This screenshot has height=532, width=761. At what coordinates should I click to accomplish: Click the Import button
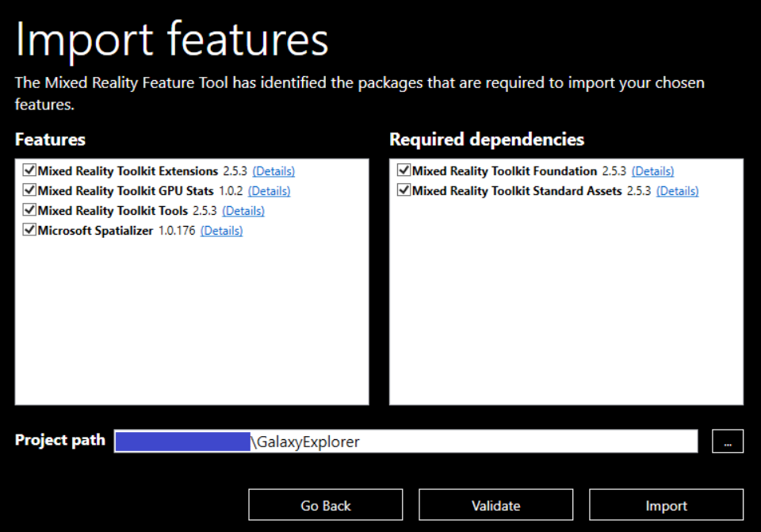click(x=666, y=505)
